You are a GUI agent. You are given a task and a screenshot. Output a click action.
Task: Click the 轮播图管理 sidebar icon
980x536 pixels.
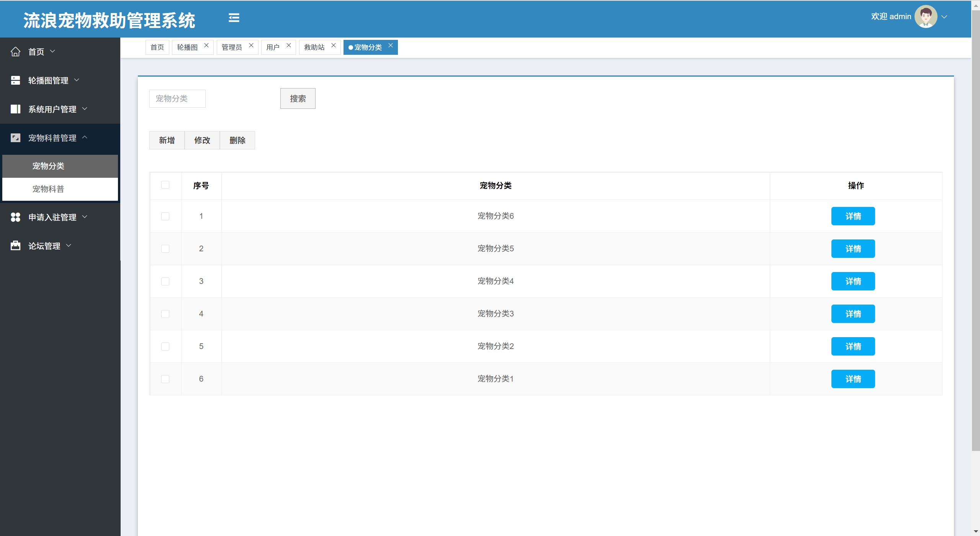[15, 80]
